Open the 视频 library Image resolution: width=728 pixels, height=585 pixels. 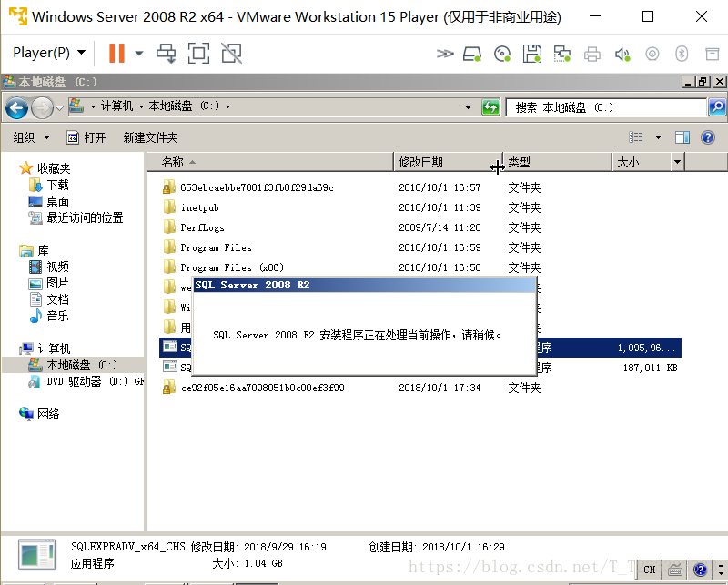click(x=49, y=267)
